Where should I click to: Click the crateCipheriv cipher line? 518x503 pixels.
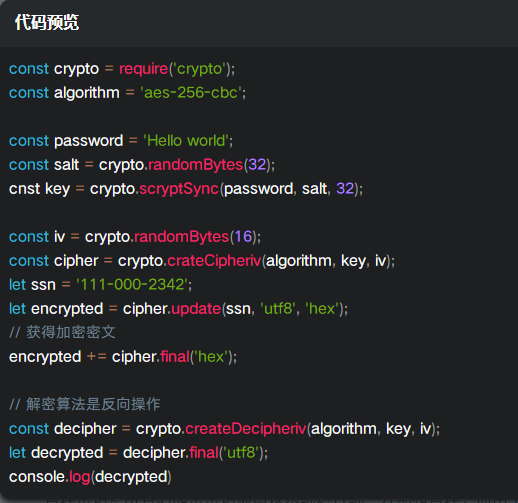(202, 261)
